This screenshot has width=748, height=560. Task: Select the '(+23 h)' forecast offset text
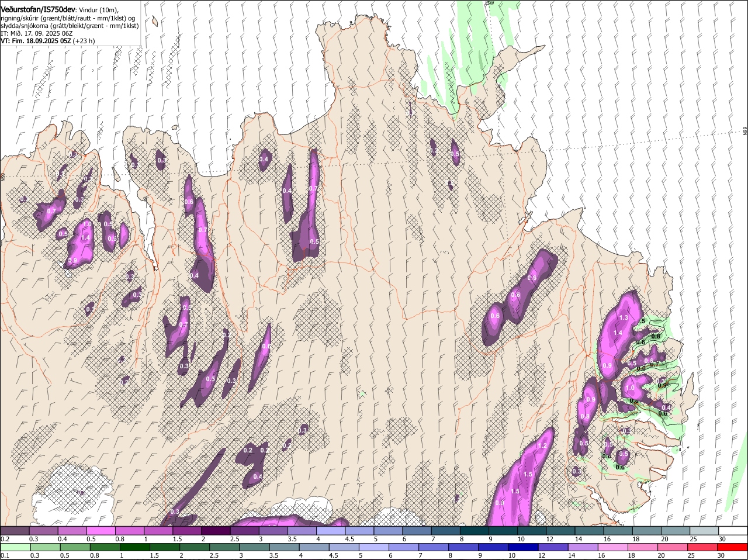(x=84, y=41)
